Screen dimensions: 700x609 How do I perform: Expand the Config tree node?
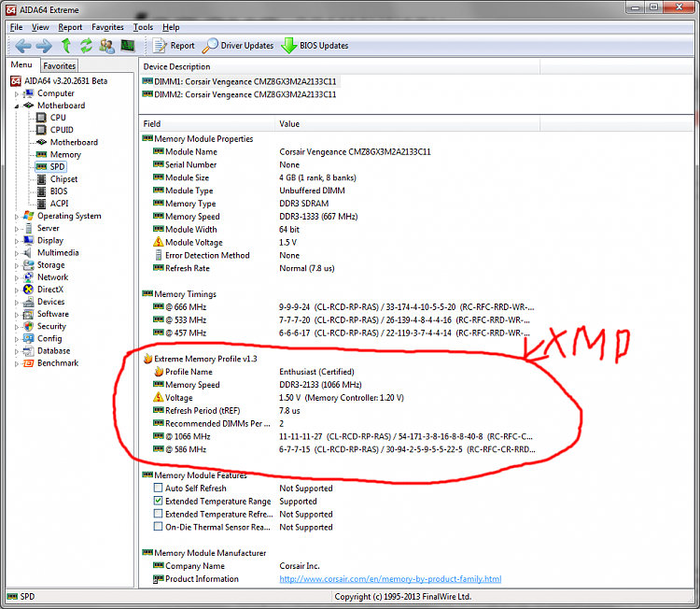(17, 339)
